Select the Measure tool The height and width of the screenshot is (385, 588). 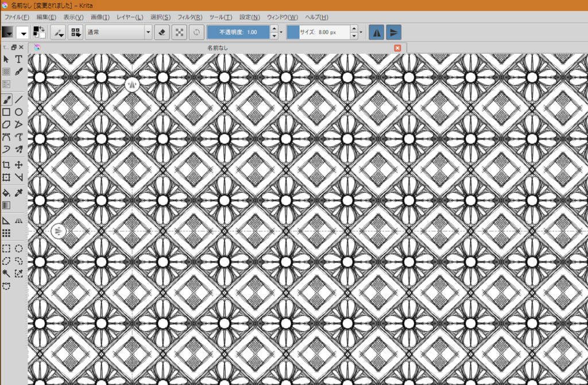point(18,177)
